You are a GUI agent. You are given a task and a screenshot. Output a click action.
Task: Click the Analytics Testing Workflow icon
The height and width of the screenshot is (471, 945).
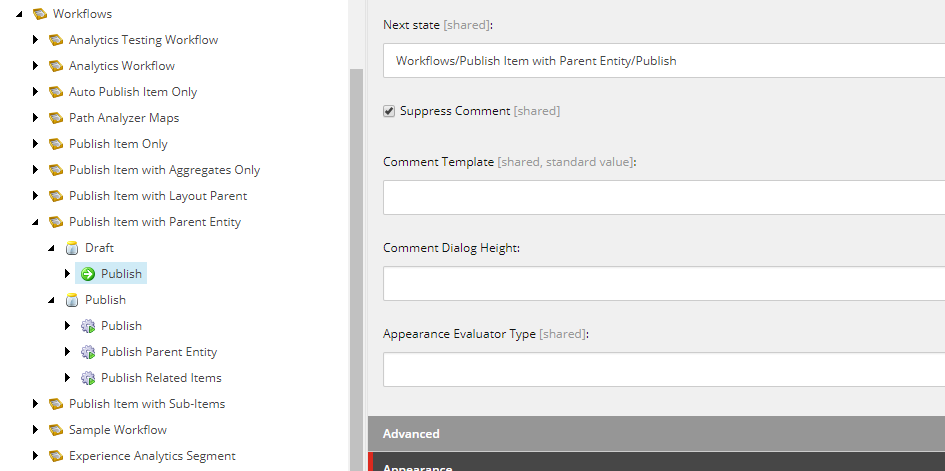56,40
